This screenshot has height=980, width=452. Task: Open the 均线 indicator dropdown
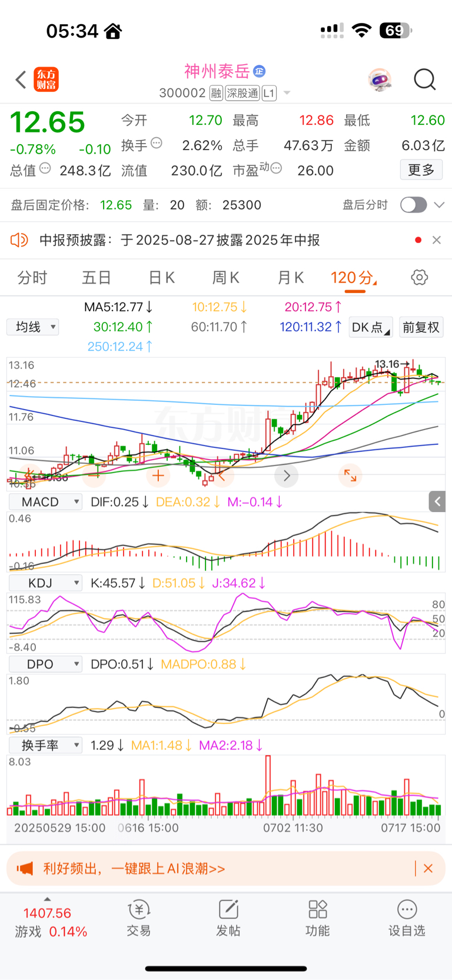(x=33, y=327)
